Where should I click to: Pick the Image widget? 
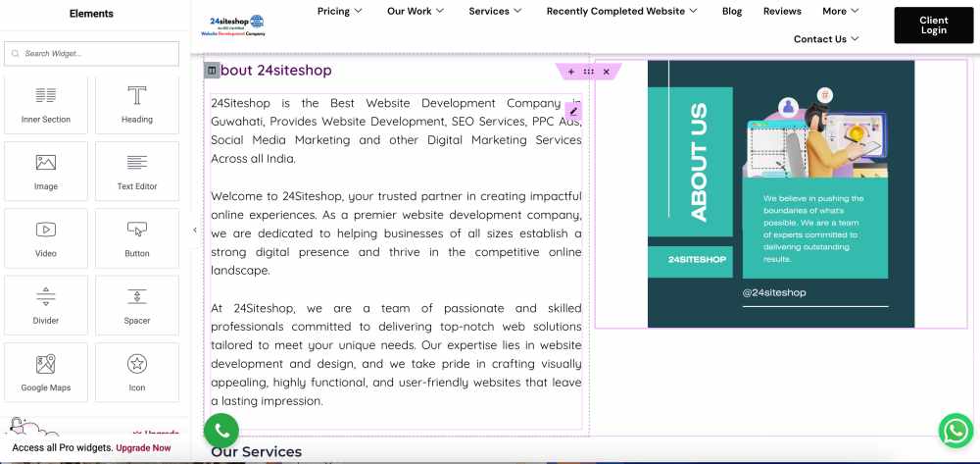46,171
